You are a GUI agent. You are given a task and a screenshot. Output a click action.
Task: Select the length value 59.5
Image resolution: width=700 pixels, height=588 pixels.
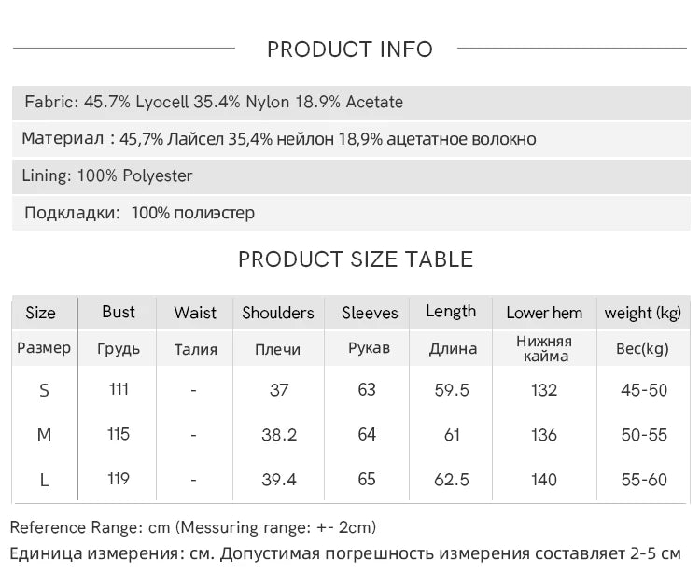point(452,390)
